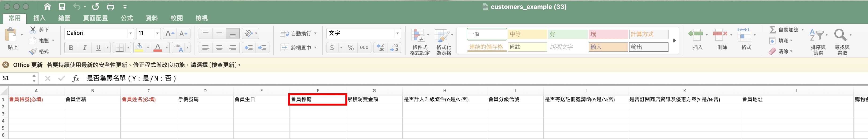
Task: Expand the cell styles gallery arrow
Action: coord(674,41)
